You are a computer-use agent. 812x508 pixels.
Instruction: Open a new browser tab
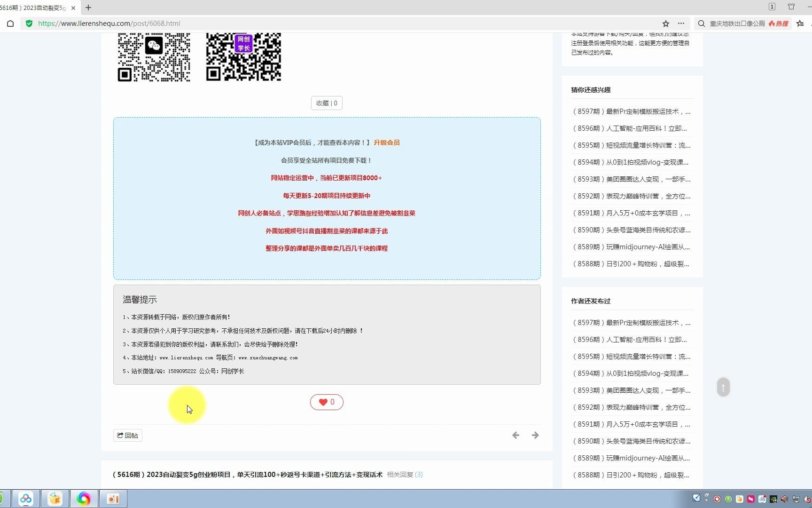tap(88, 8)
